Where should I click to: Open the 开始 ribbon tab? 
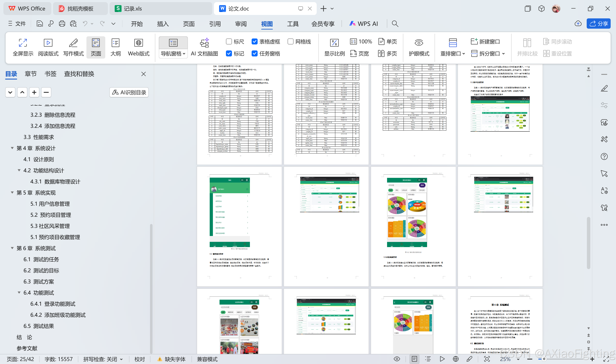click(137, 24)
